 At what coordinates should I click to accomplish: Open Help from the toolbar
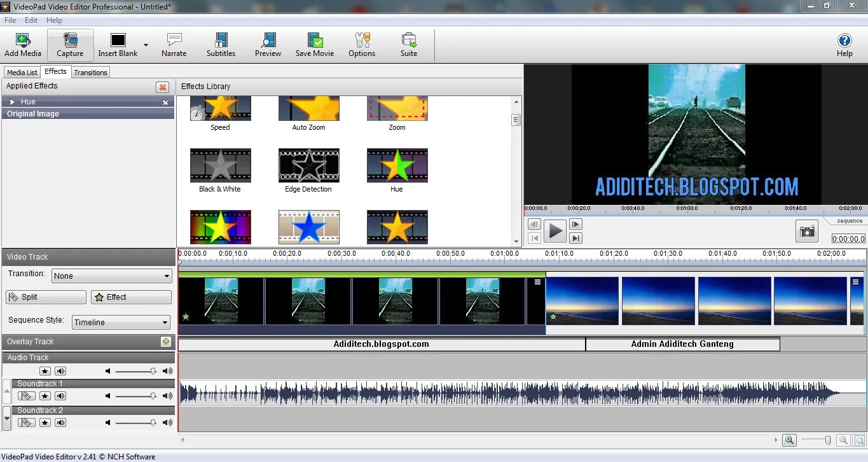tap(844, 45)
